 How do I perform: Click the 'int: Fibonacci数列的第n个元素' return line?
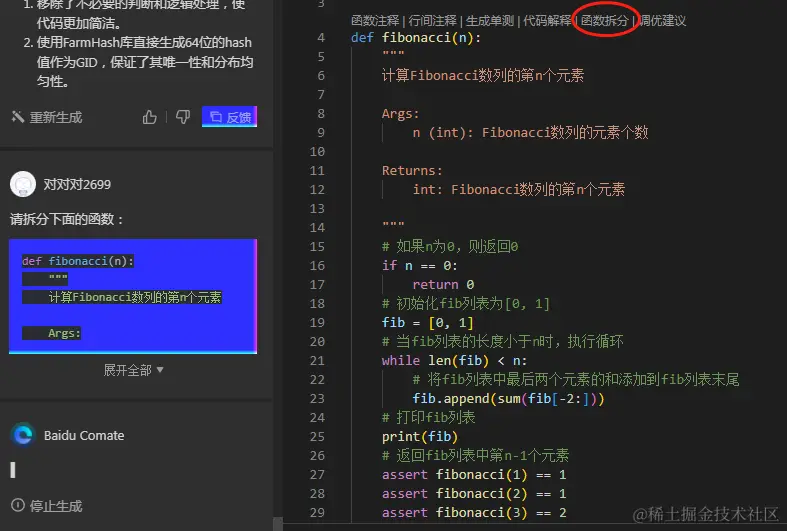519,190
